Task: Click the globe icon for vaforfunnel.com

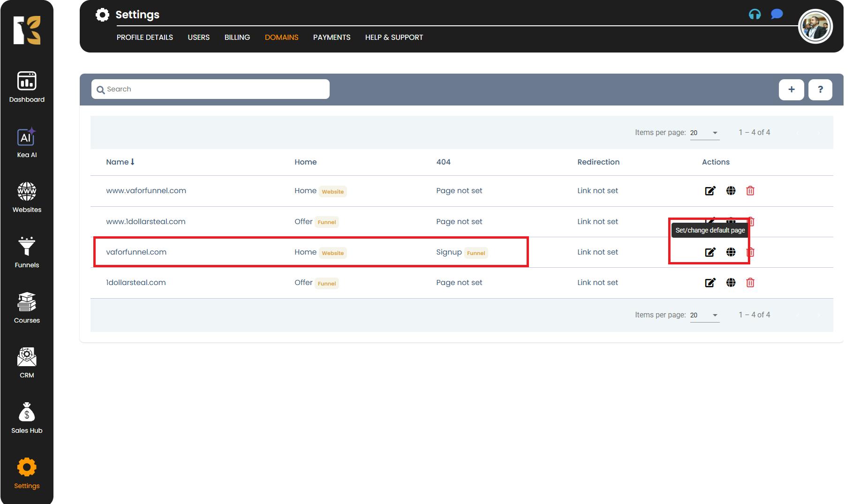Action: coord(731,252)
